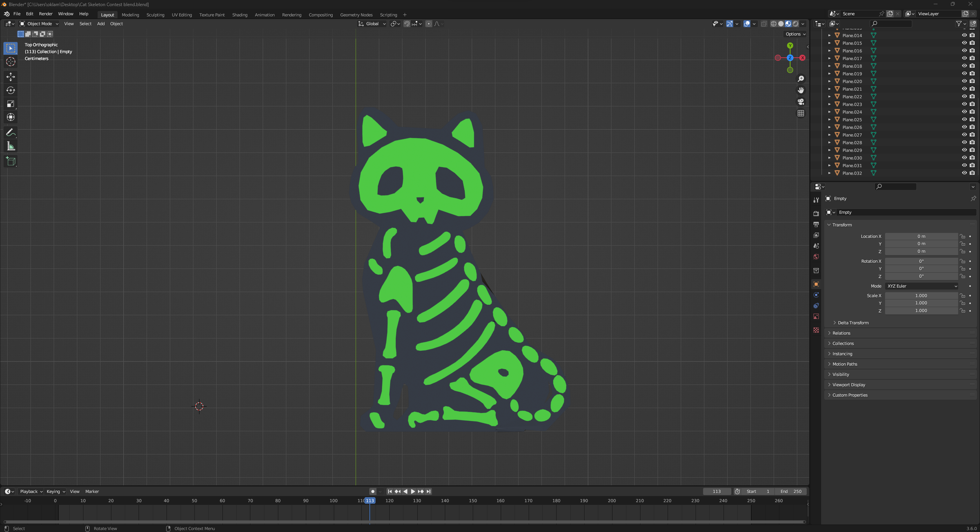Activate the Rotate tool

coord(11,90)
